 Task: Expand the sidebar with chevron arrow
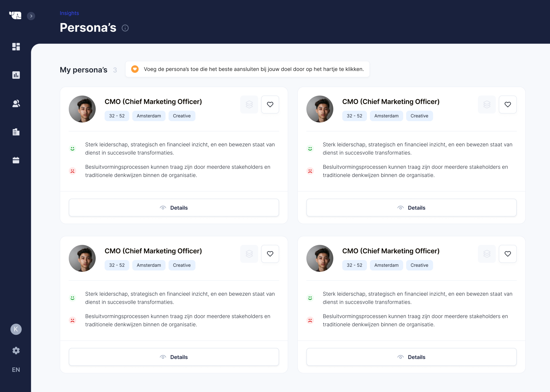coord(31,16)
